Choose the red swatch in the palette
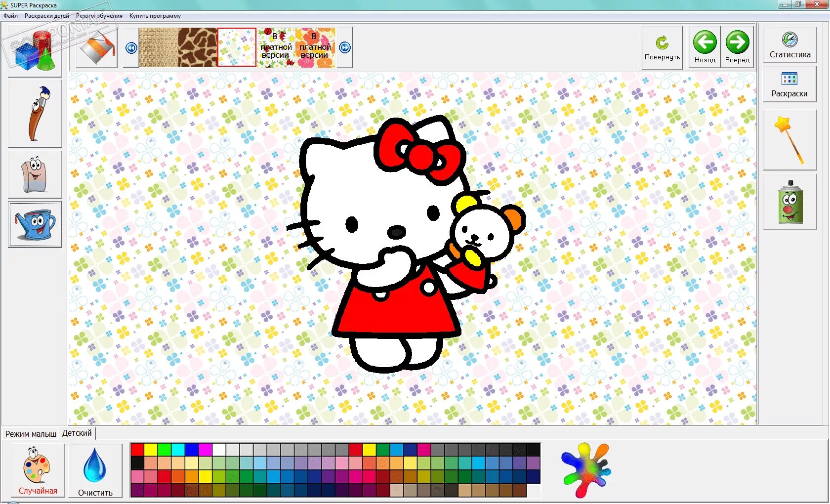830x504 pixels. [x=137, y=450]
